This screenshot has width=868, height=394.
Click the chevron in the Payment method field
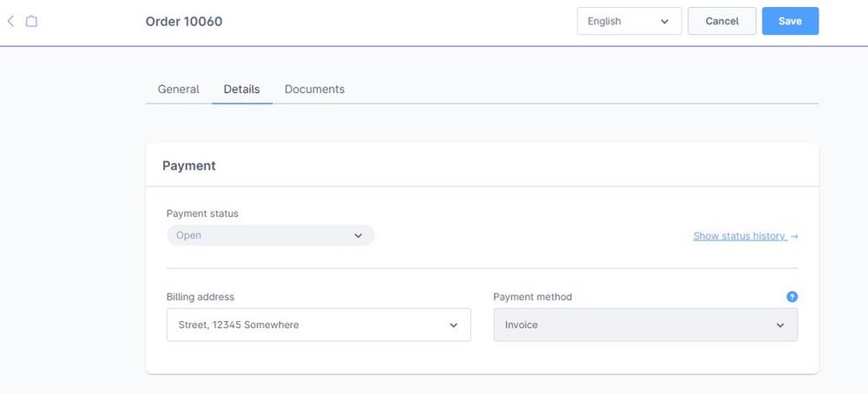pyautogui.click(x=780, y=325)
